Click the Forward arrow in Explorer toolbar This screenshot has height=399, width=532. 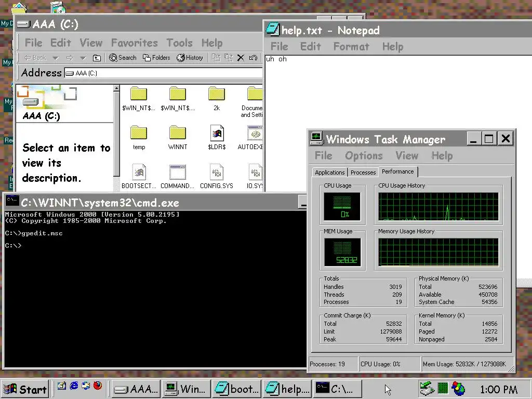70,58
